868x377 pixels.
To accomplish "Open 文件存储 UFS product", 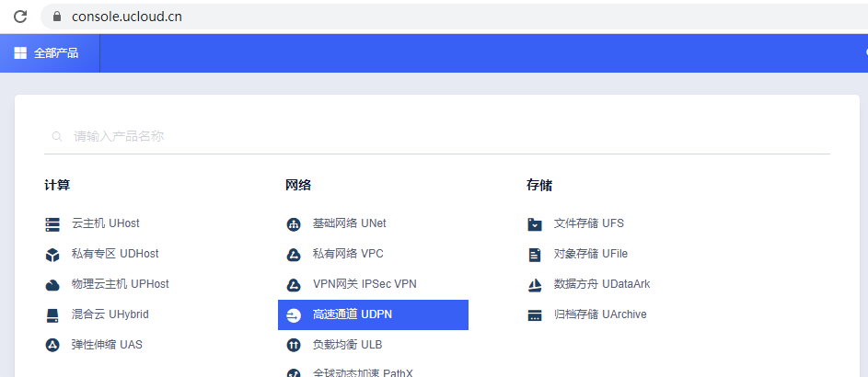I will point(589,223).
